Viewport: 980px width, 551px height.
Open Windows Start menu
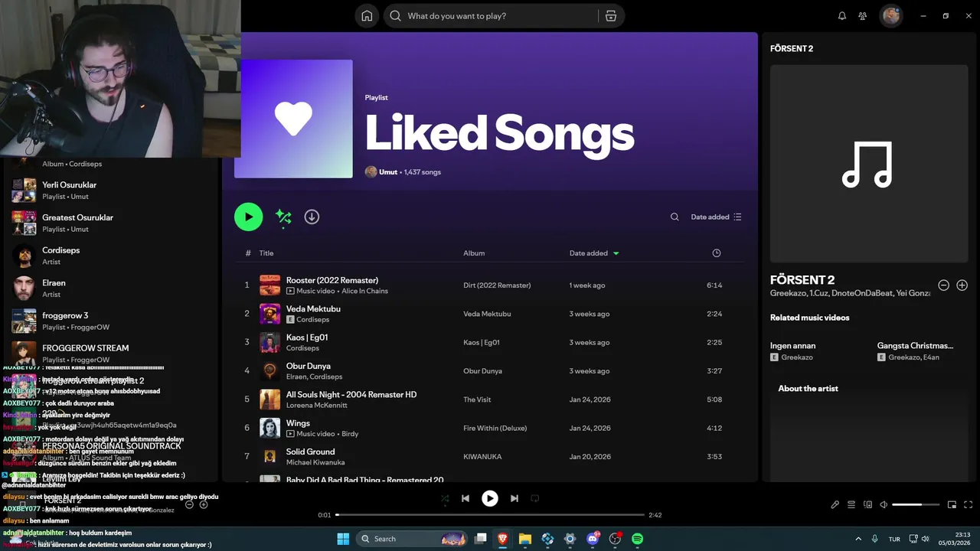(x=343, y=539)
